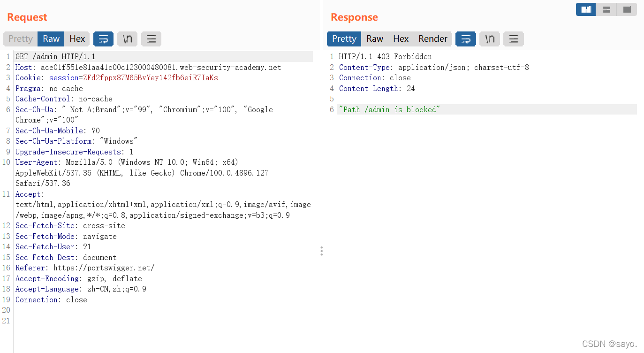Toggle non-printable characters display in Response panel
Viewport: 644px width, 353px height.
click(x=490, y=39)
